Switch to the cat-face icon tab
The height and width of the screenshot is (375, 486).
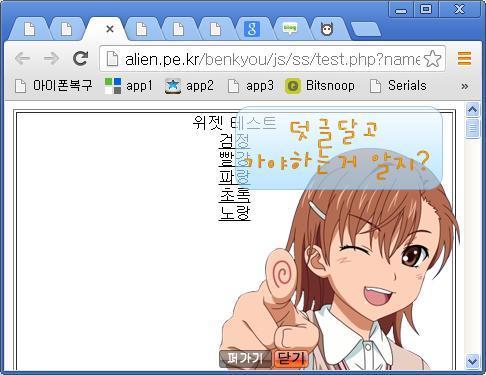click(x=327, y=29)
